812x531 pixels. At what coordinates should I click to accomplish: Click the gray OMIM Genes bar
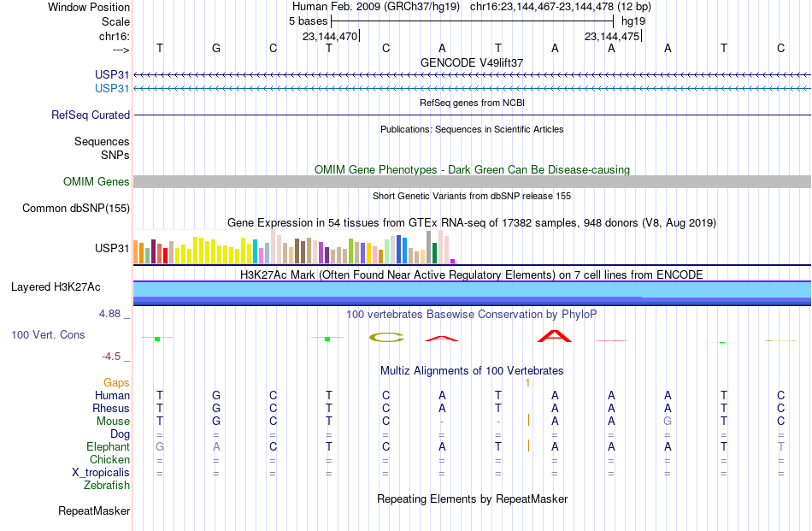click(472, 181)
